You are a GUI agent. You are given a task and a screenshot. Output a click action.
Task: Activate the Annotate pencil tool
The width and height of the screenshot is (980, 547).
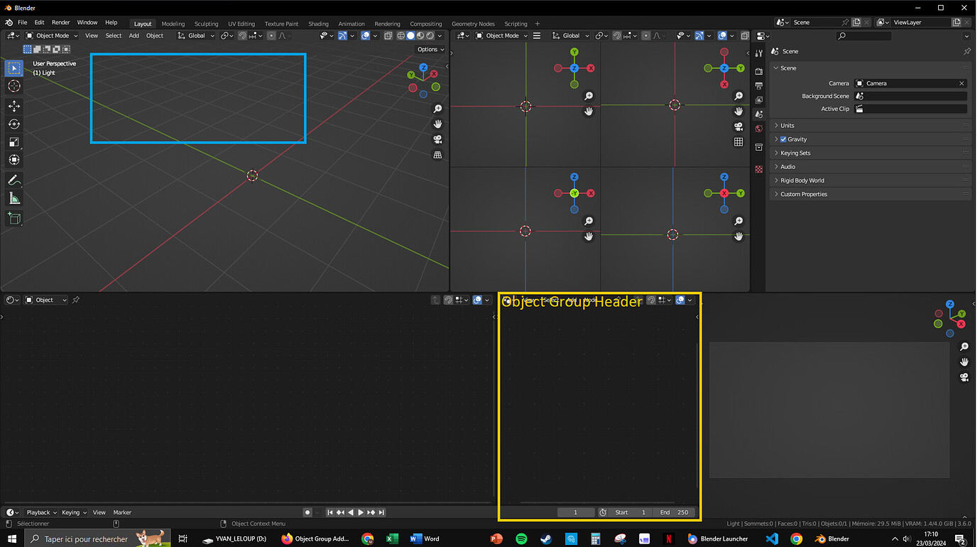[x=14, y=180]
